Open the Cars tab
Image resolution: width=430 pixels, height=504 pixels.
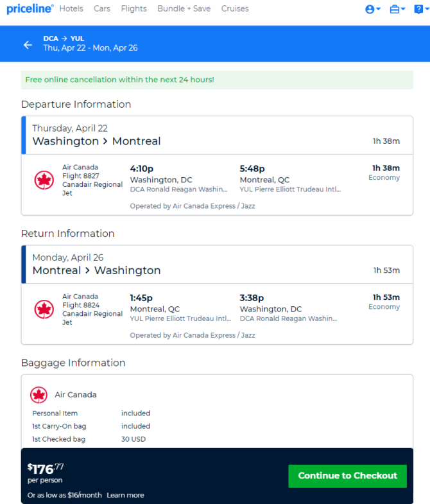tap(102, 9)
